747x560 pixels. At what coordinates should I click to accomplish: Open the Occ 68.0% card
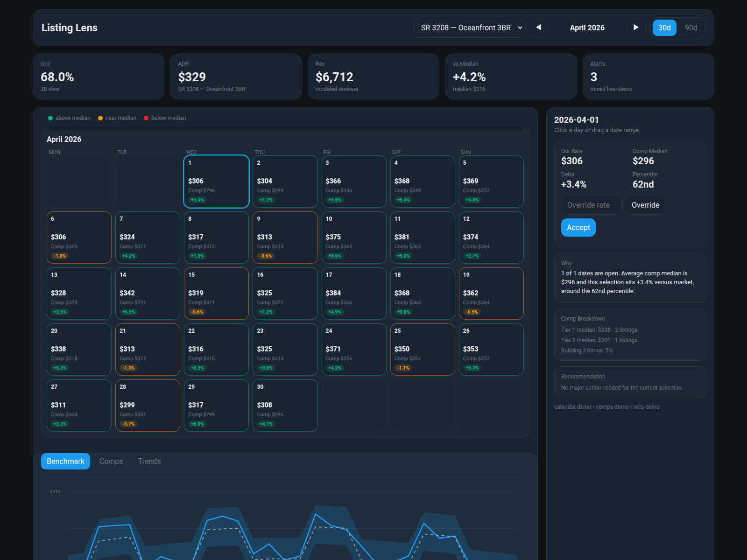[x=99, y=77]
